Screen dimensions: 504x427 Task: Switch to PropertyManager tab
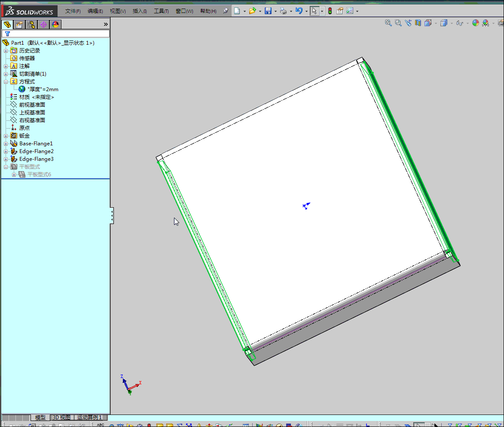(19, 25)
